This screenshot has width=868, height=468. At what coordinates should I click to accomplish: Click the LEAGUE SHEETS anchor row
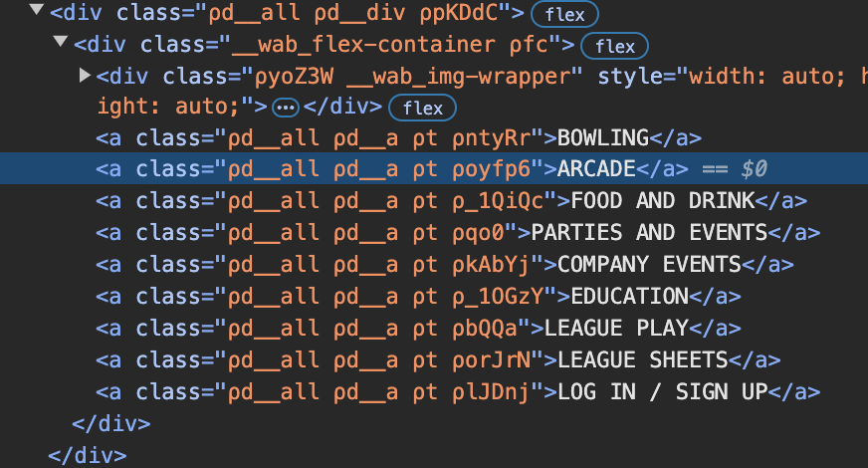click(x=642, y=359)
